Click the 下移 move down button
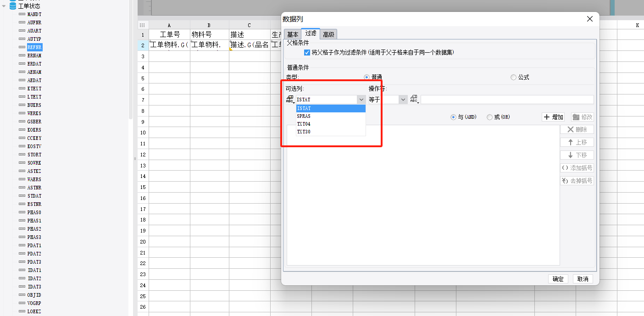The height and width of the screenshot is (316, 644). pyautogui.click(x=577, y=155)
